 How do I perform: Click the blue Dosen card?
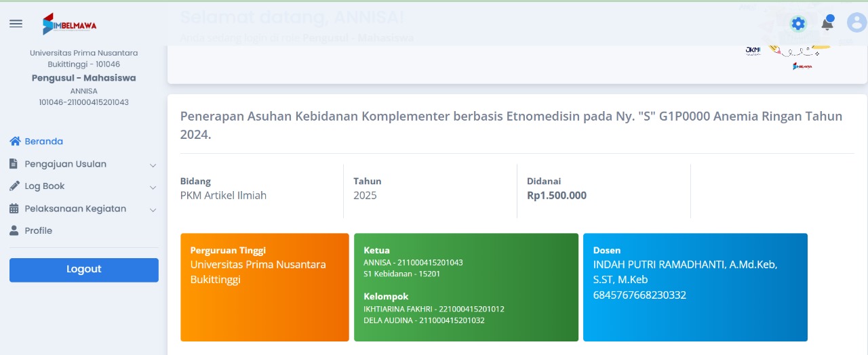click(x=695, y=287)
